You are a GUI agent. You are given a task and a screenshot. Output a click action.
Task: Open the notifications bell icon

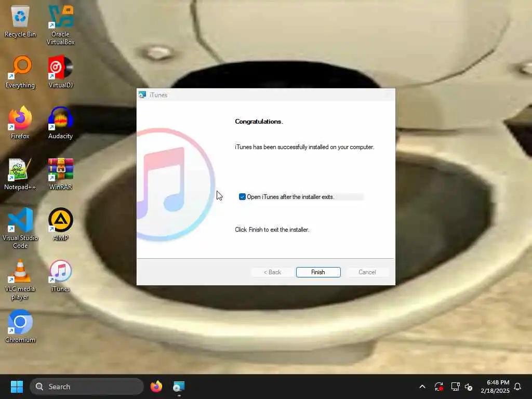[518, 387]
